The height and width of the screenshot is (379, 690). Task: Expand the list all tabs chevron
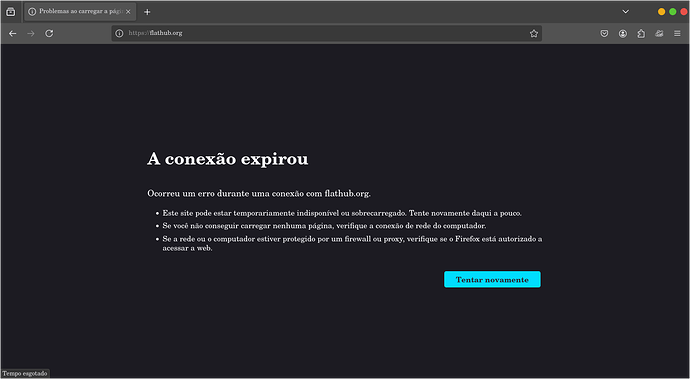click(x=625, y=12)
